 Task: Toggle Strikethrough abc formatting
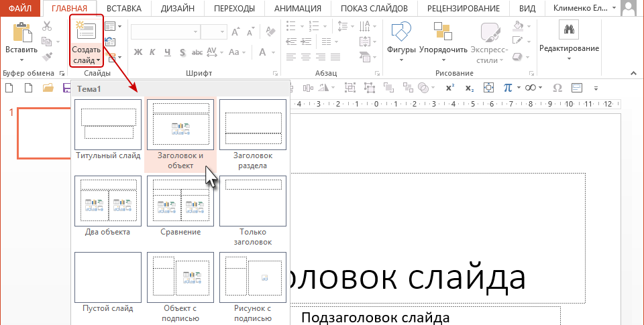tap(197, 52)
